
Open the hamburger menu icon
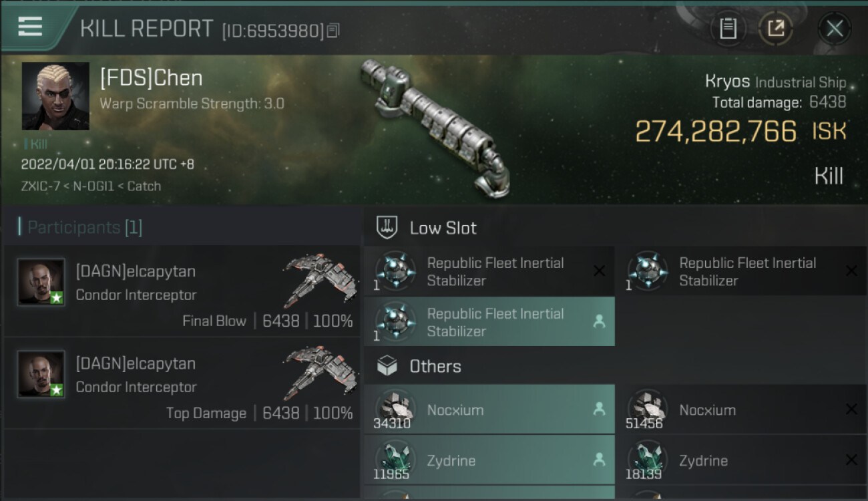(30, 27)
